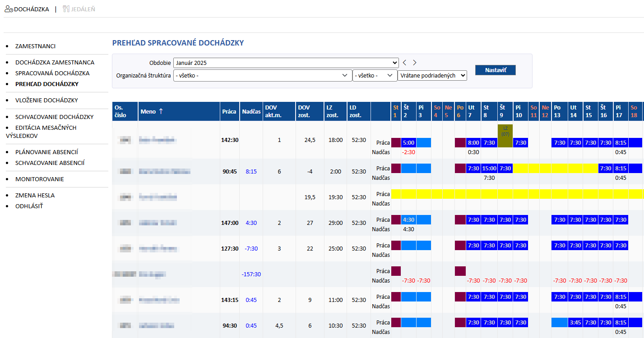
Task: Click the Pi 17 day header
Action: click(x=621, y=111)
